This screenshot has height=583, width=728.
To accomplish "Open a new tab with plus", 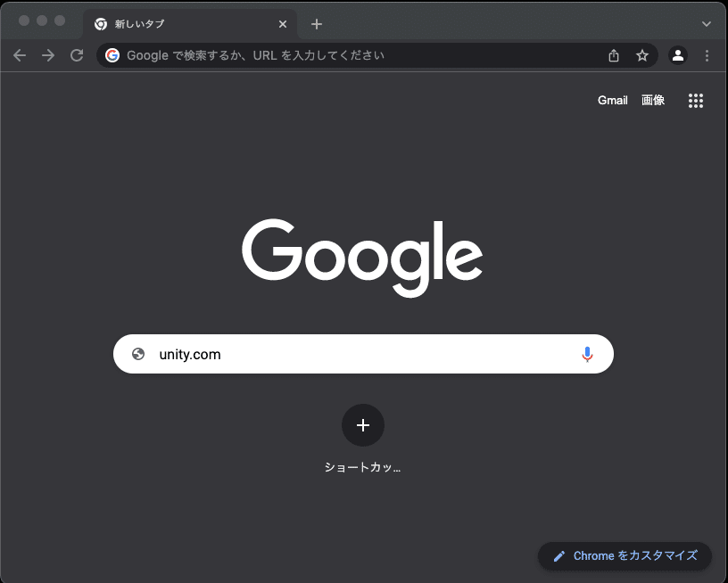I will tap(317, 24).
